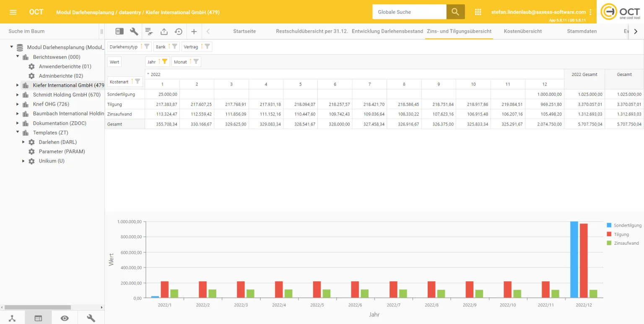Toggle the eye visibility view at bottom
This screenshot has width=644, height=324.
[x=65, y=318]
